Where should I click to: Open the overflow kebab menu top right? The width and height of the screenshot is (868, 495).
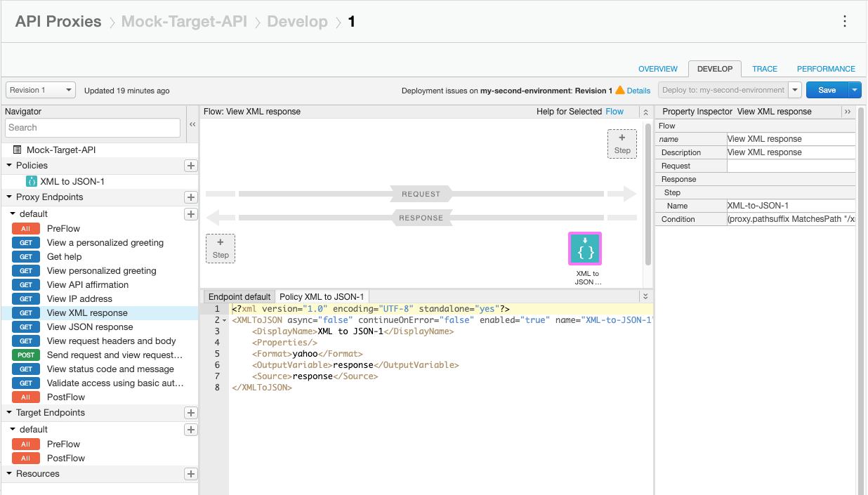844,22
